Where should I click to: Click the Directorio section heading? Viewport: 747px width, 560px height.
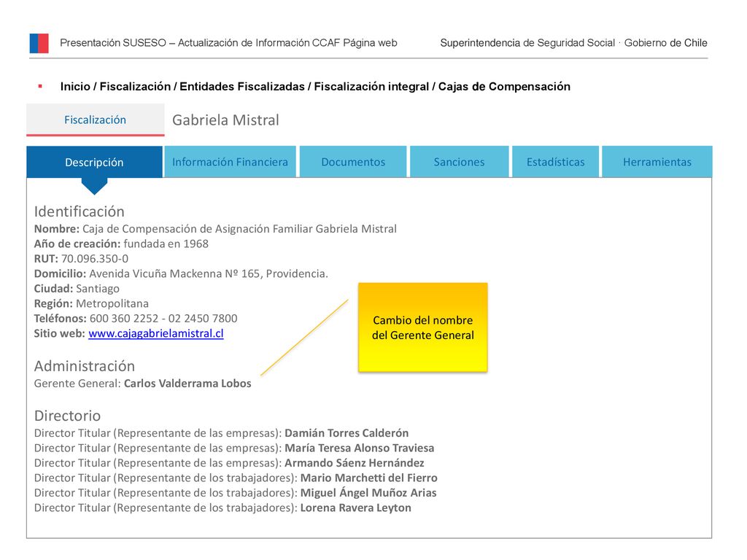tap(67, 416)
